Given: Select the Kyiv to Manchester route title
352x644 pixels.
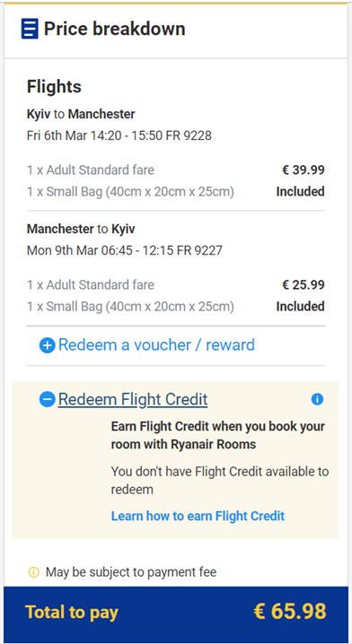Looking at the screenshot, I should point(81,114).
